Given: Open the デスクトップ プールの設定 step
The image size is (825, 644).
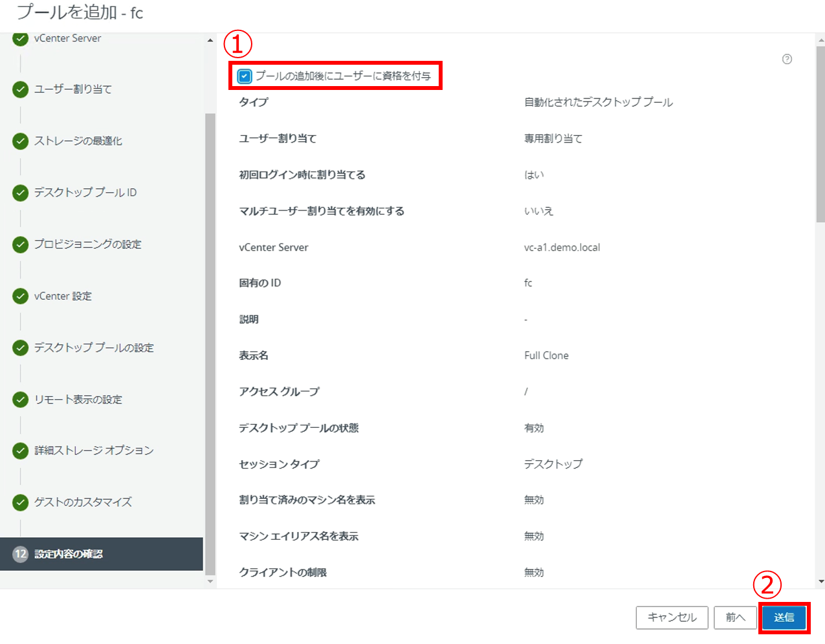Looking at the screenshot, I should tap(94, 348).
